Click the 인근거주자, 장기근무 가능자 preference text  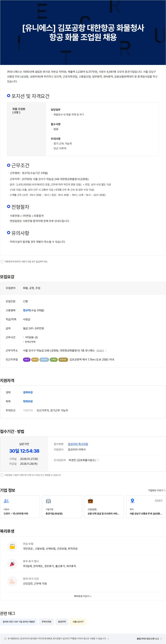[x=52, y=410]
